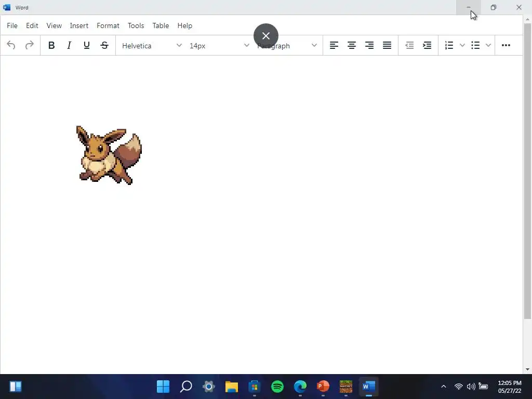Click the scrollbar up arrow
The height and width of the screenshot is (399, 532).
(527, 19)
